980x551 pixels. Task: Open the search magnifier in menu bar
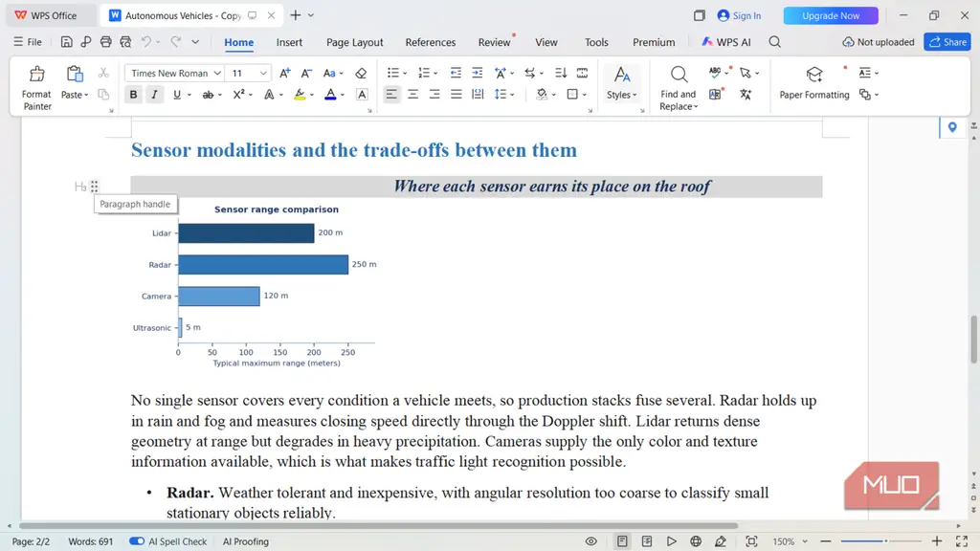775,42
